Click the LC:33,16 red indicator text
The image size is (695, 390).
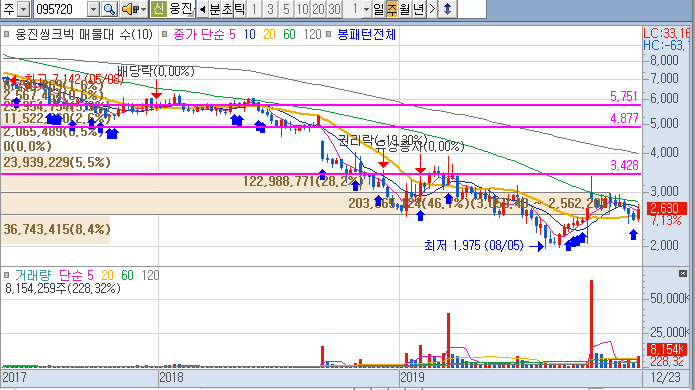coord(666,33)
